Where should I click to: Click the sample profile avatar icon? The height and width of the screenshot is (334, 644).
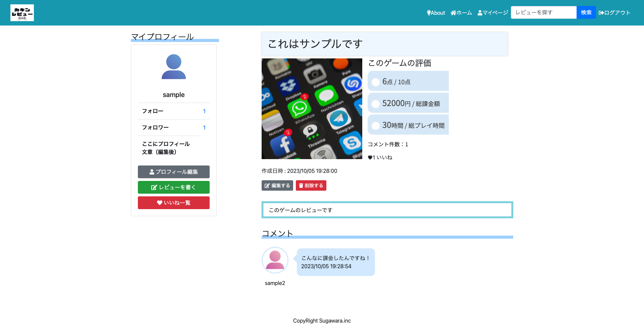tap(173, 67)
